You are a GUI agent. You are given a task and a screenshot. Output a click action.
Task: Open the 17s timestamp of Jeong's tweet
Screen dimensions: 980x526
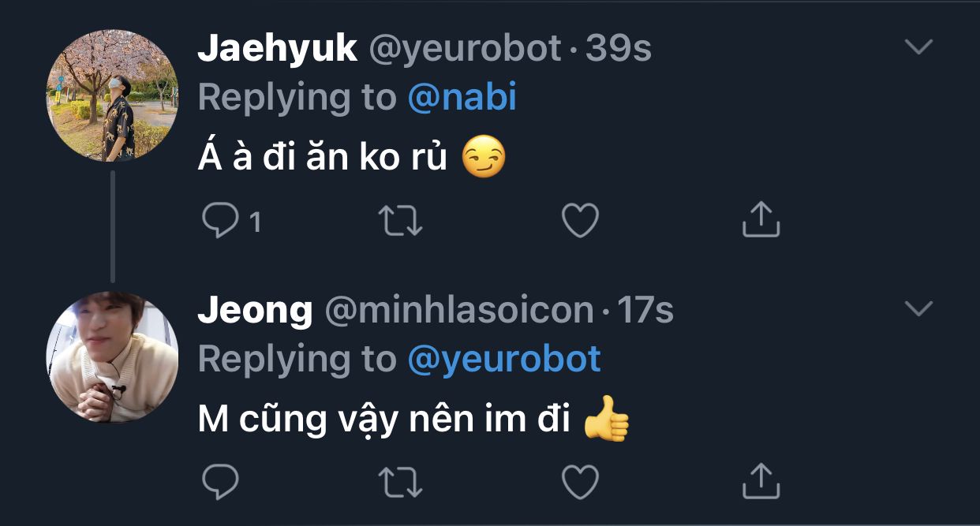(x=645, y=311)
